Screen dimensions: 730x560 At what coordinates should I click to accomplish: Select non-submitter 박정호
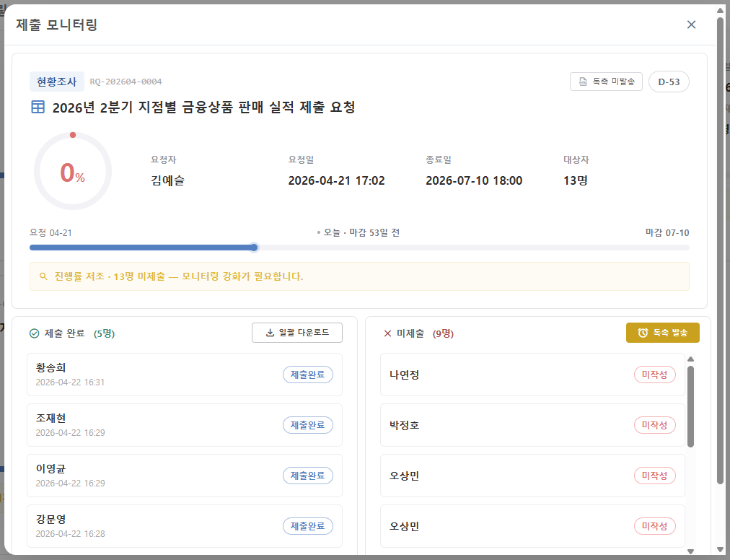click(532, 425)
